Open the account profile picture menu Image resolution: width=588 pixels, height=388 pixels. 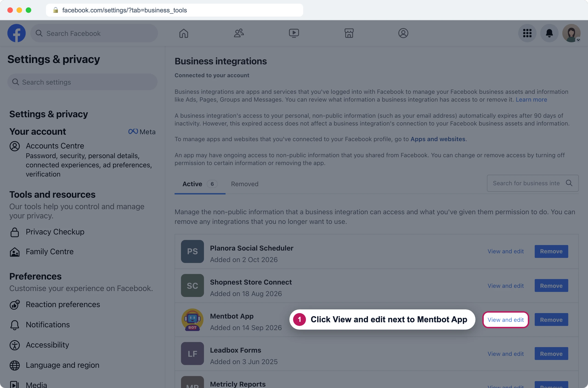[x=571, y=33]
